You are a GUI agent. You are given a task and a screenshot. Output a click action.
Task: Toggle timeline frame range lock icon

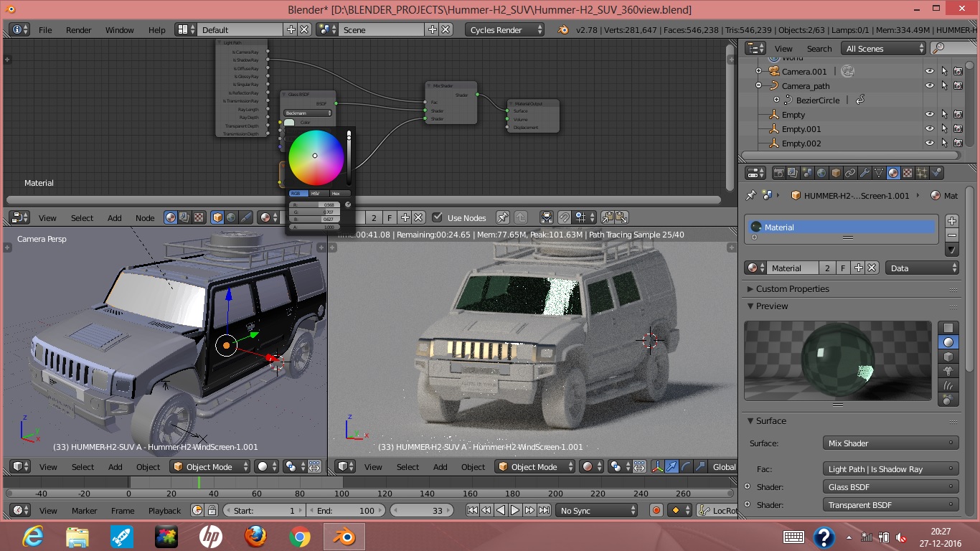212,510
